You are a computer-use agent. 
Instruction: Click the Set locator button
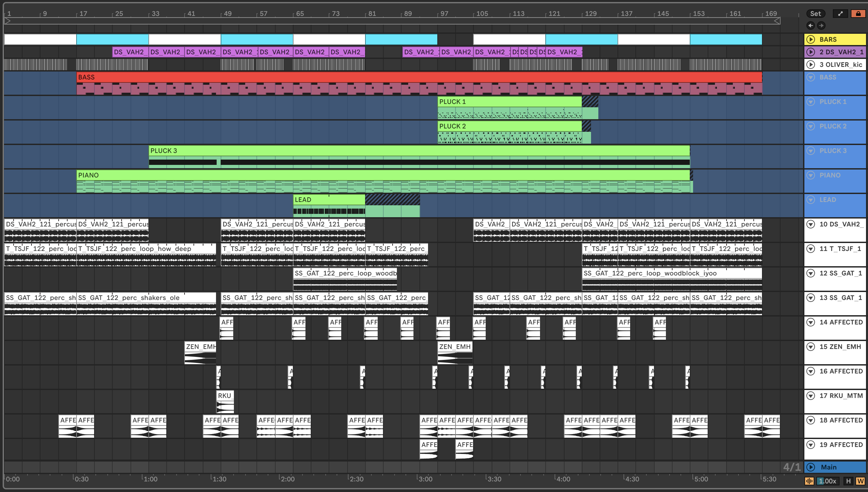pyautogui.click(x=815, y=14)
